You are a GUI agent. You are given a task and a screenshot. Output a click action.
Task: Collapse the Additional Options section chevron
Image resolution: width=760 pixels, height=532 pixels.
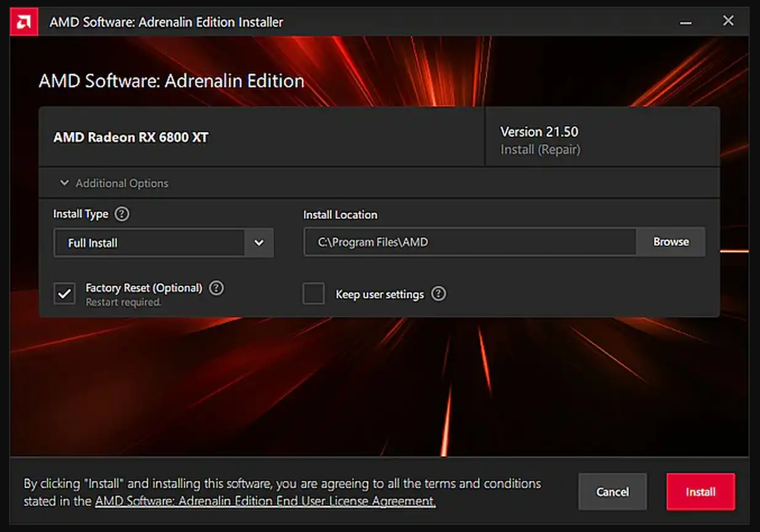(x=64, y=183)
